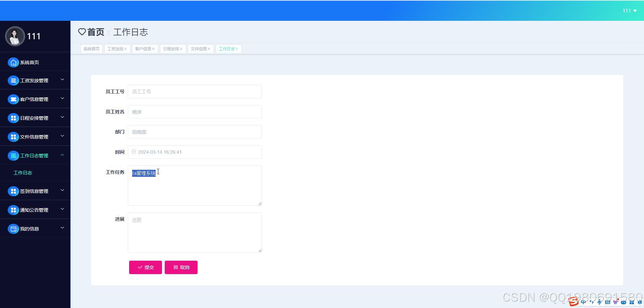The image size is (644, 308).
Task: Go to 首页 breadcrumb link
Action: coord(96,32)
